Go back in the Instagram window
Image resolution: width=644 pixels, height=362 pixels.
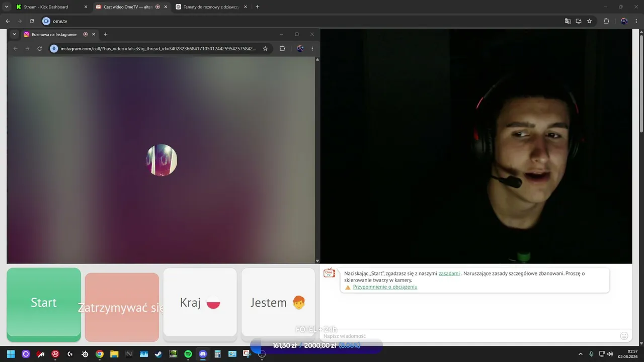pyautogui.click(x=15, y=49)
